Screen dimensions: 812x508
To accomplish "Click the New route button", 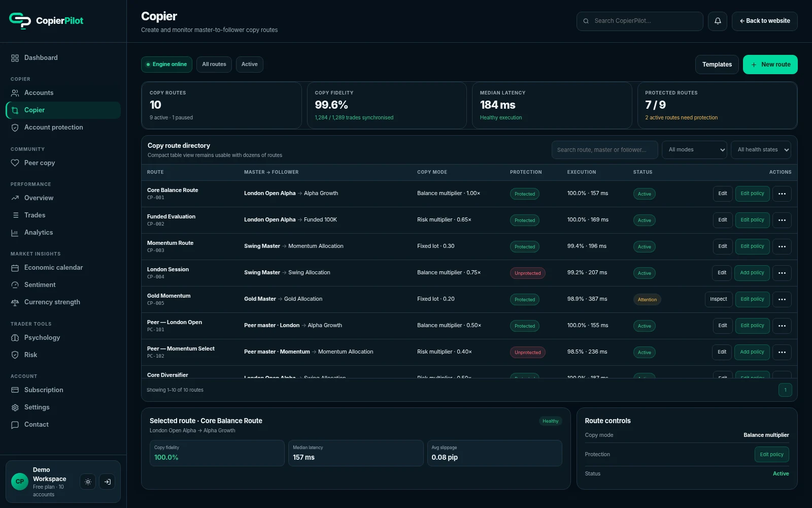I will (770, 65).
